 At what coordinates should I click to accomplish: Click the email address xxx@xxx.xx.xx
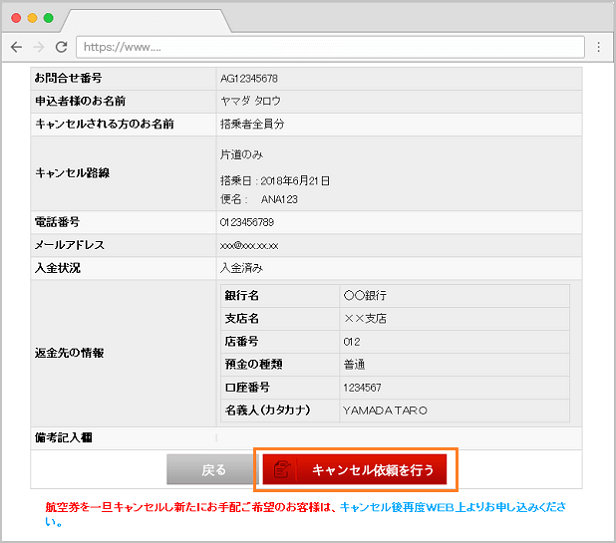tap(249, 245)
